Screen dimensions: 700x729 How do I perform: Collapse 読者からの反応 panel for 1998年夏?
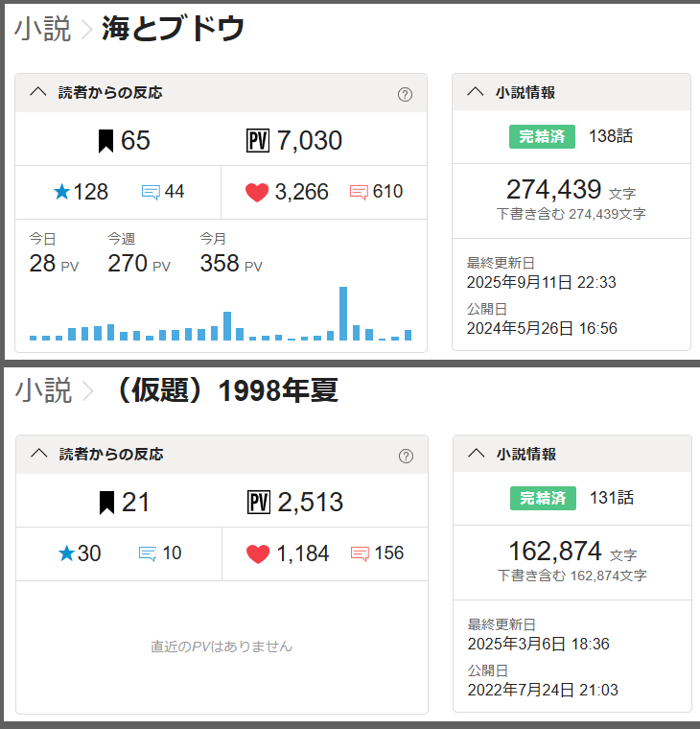39,454
